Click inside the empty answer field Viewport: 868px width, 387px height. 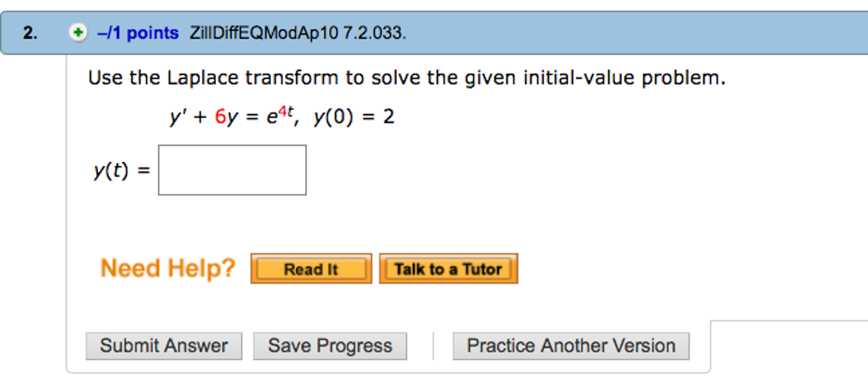coord(232,170)
